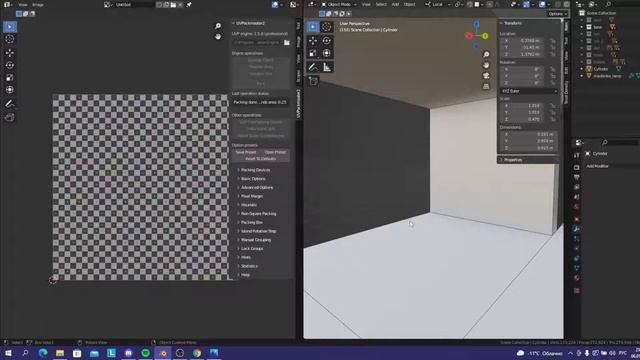Open File Explorer from the taskbar
Viewport: 640px width, 360px height.
(x=60, y=353)
